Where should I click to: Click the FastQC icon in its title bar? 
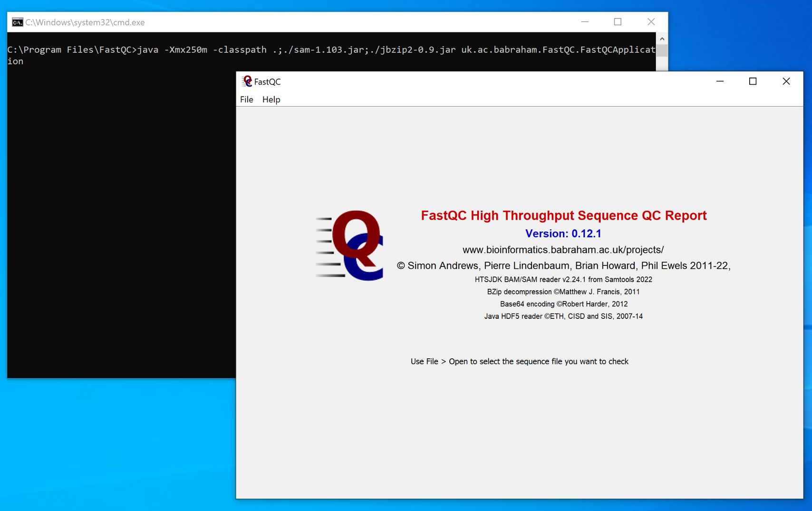(x=247, y=81)
